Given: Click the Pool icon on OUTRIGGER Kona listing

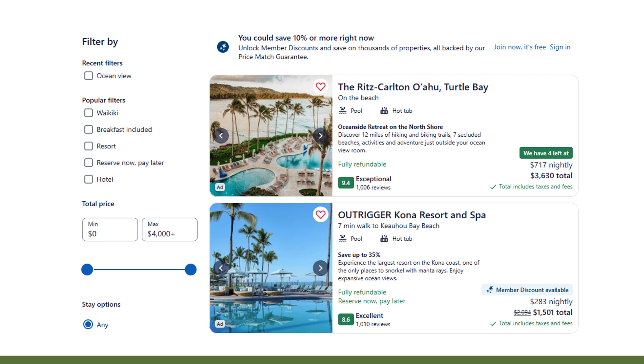Looking at the screenshot, I should (x=342, y=238).
